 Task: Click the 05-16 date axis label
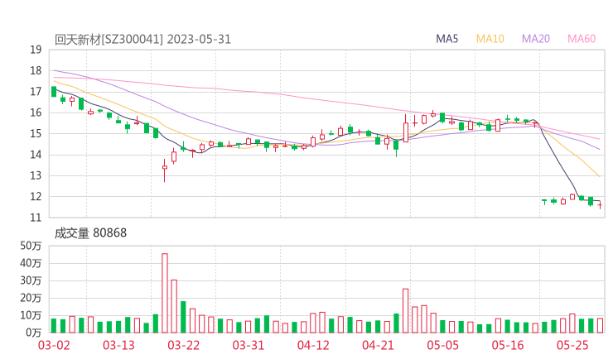pyautogui.click(x=508, y=346)
